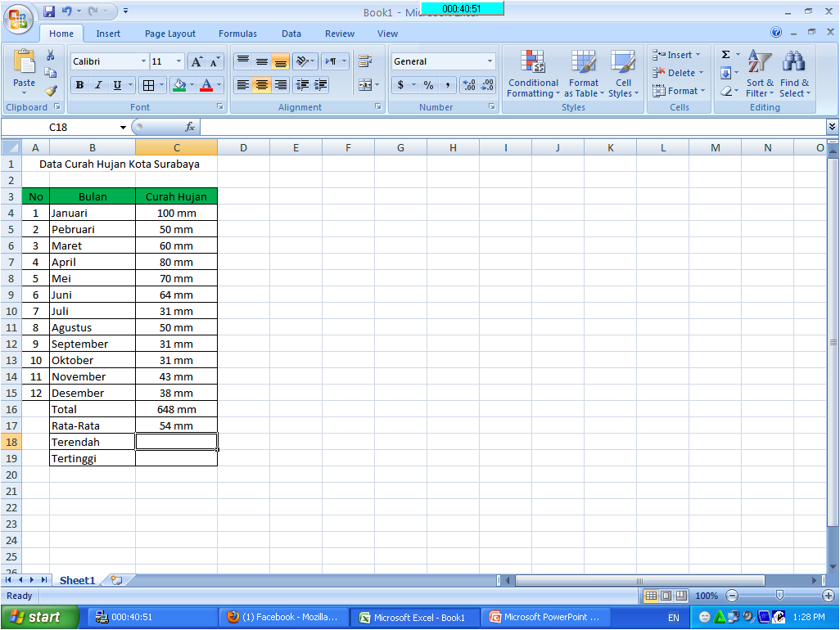Set Bottom Align vertical alignment

[x=280, y=61]
